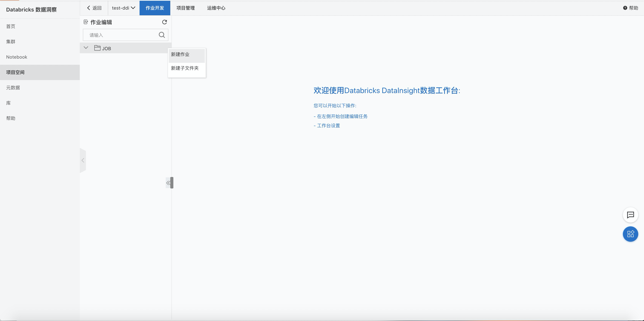Click the welcome heading 欢迎使用Databricks DataInsight数据工作台
Image resolution: width=644 pixels, height=321 pixels.
(387, 90)
